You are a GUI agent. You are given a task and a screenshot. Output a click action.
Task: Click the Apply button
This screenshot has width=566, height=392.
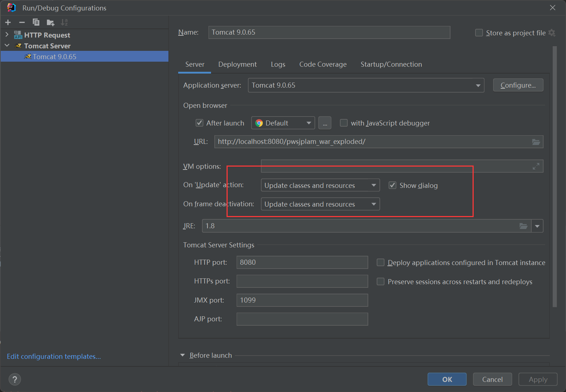(538, 379)
